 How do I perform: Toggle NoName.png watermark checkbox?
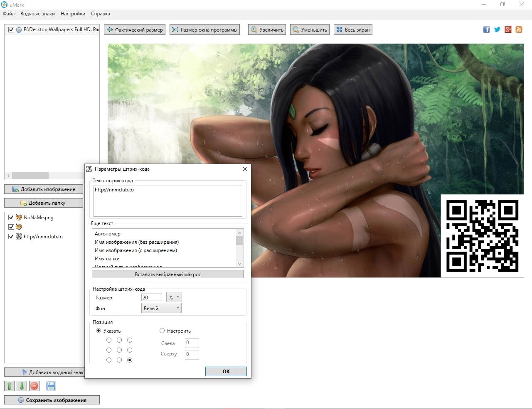click(x=11, y=217)
